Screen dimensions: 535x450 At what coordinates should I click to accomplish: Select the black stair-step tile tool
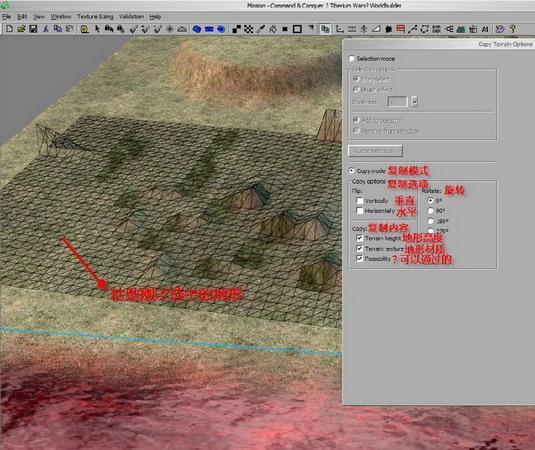[236, 29]
